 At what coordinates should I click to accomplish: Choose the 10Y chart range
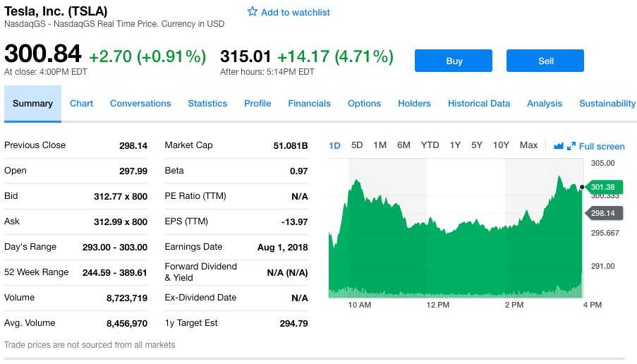click(x=501, y=145)
